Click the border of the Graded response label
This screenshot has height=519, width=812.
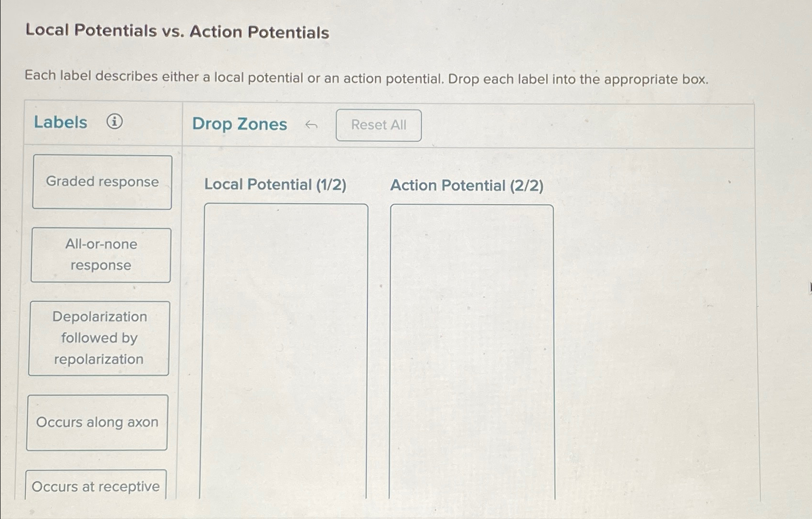click(102, 156)
